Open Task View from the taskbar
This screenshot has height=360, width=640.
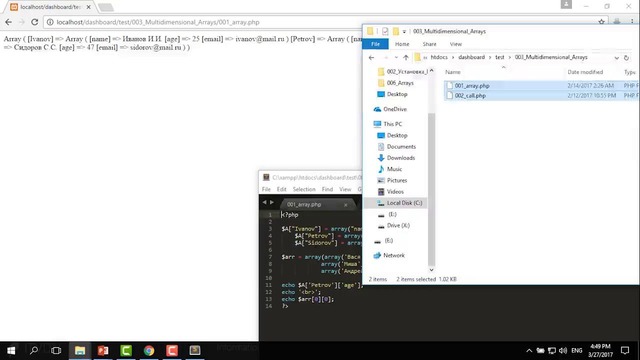56,351
